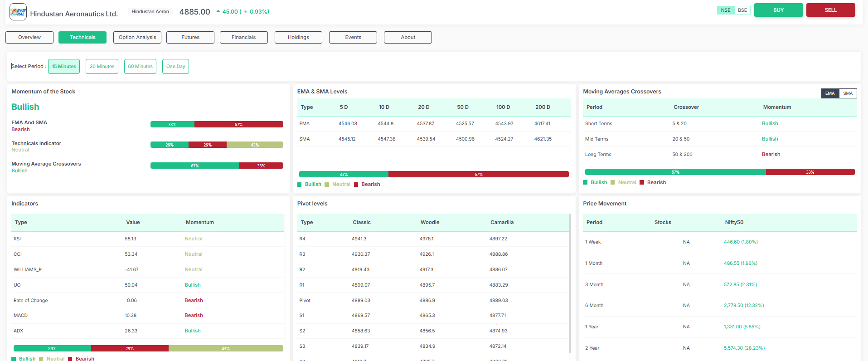Open the Overview tab
This screenshot has width=868, height=361.
(29, 38)
